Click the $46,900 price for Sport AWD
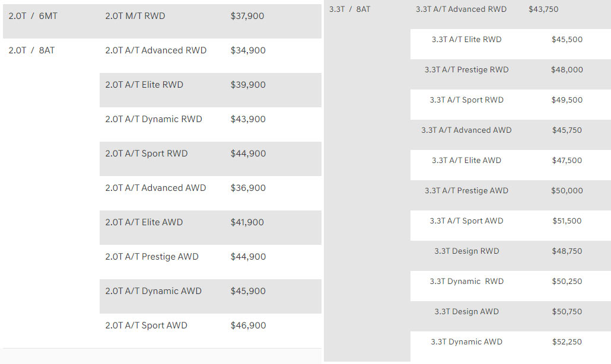The image size is (611, 364). (x=248, y=325)
